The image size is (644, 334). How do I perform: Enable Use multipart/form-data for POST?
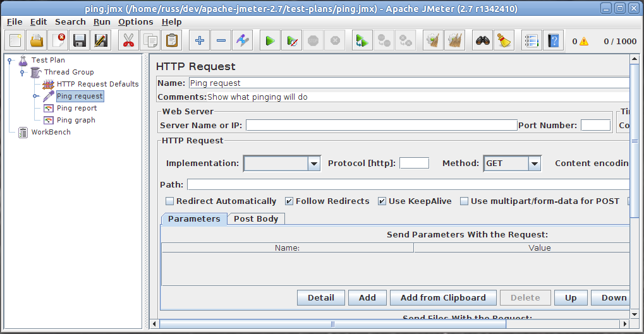point(464,201)
